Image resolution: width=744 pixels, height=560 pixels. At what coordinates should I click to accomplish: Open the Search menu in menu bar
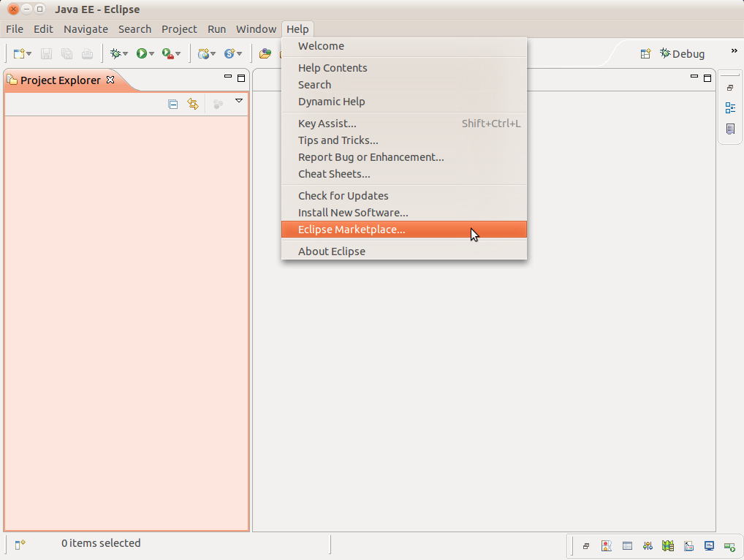click(134, 29)
